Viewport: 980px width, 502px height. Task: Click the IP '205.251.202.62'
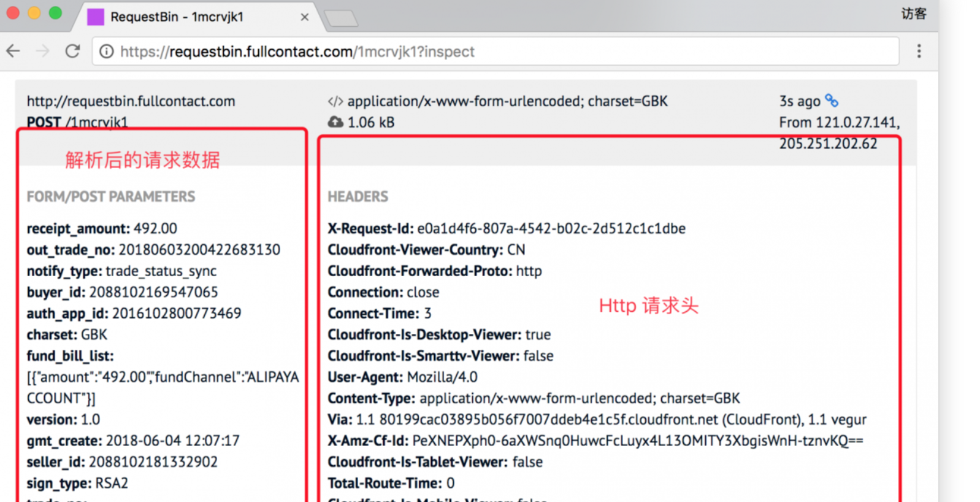tap(828, 144)
